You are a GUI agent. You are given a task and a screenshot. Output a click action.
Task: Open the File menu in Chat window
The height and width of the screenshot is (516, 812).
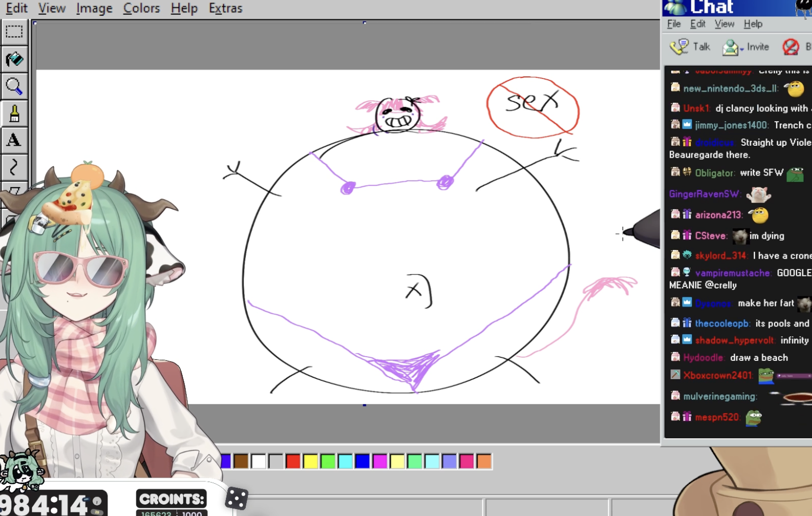tap(674, 24)
